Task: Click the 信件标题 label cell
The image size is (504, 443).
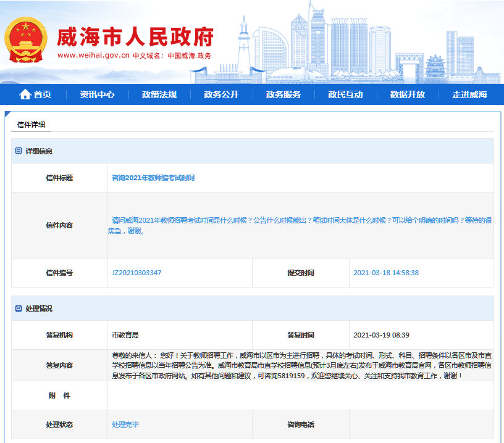Action: (59, 178)
